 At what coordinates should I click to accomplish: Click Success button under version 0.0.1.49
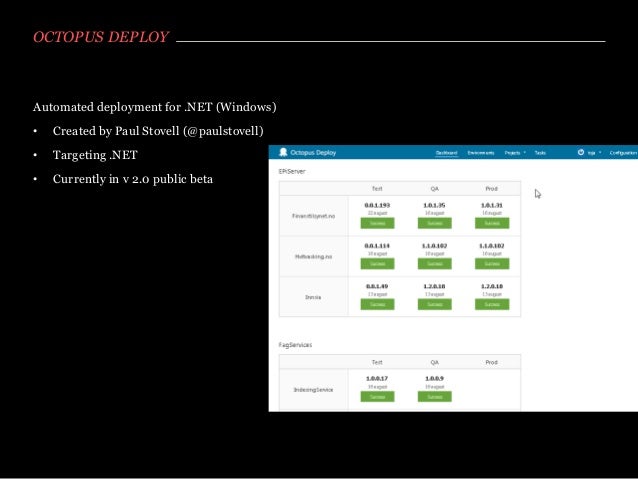click(377, 304)
